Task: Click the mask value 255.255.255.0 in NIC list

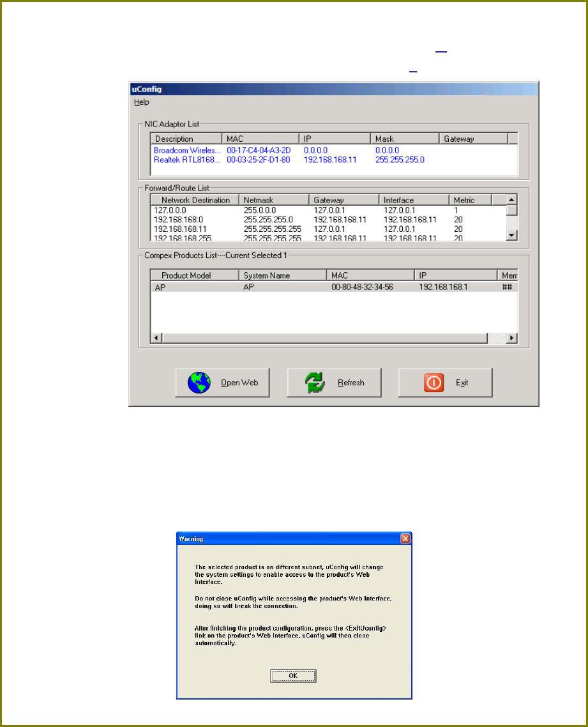Action: (x=400, y=160)
